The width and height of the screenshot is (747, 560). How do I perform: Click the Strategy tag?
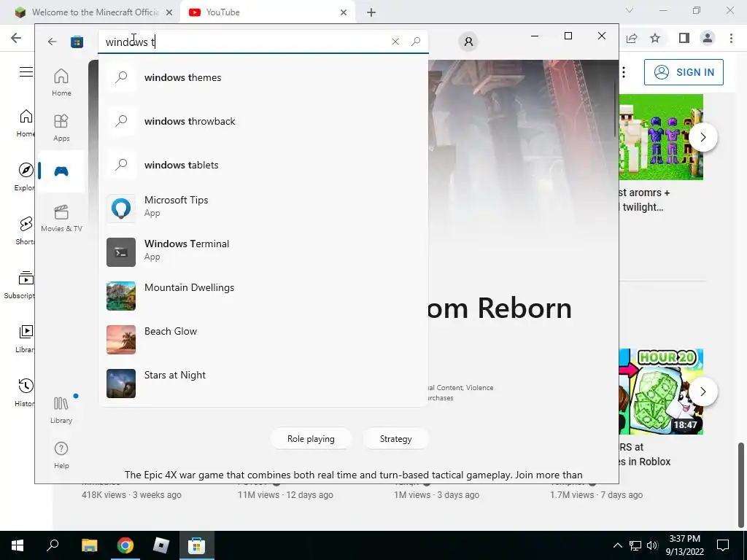coord(396,439)
